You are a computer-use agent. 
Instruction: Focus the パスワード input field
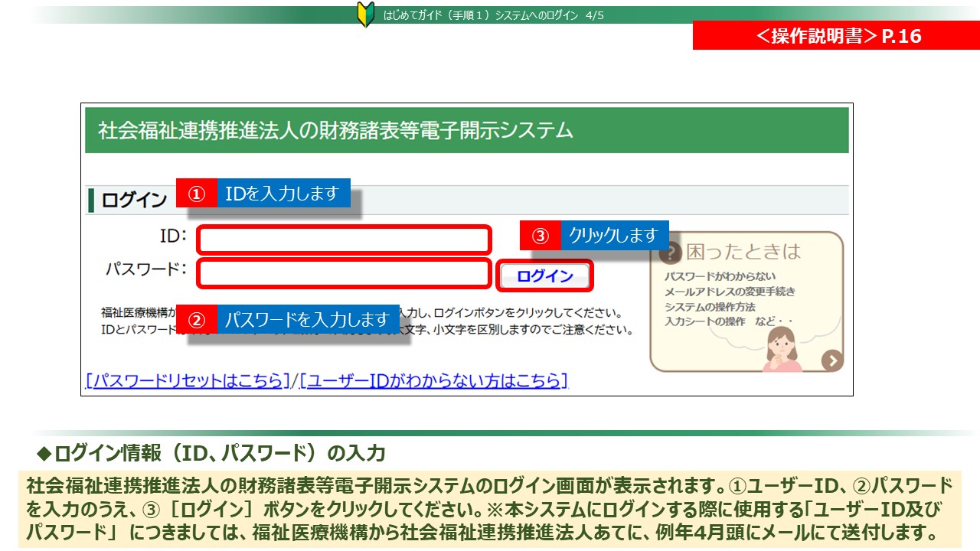(343, 274)
